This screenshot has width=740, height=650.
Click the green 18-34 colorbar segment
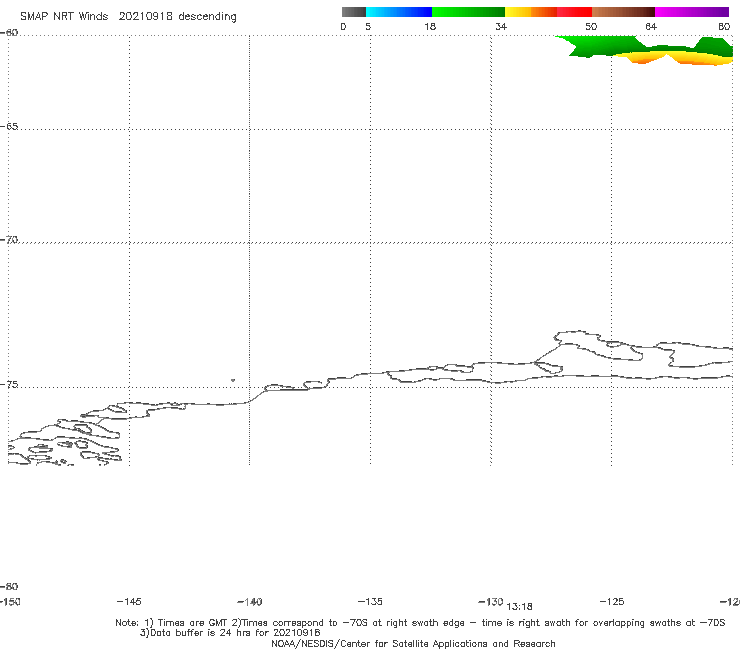[469, 12]
